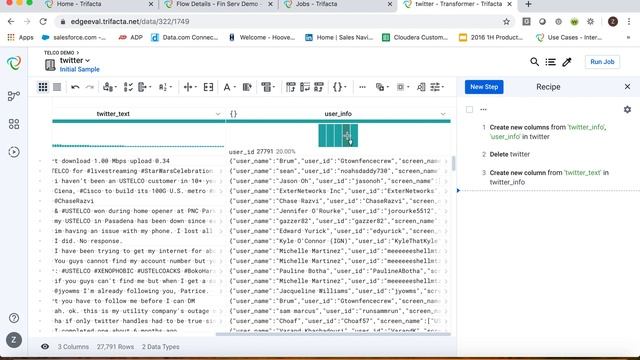
Task: Click the eyedropper samples icon
Action: pyautogui.click(x=567, y=62)
